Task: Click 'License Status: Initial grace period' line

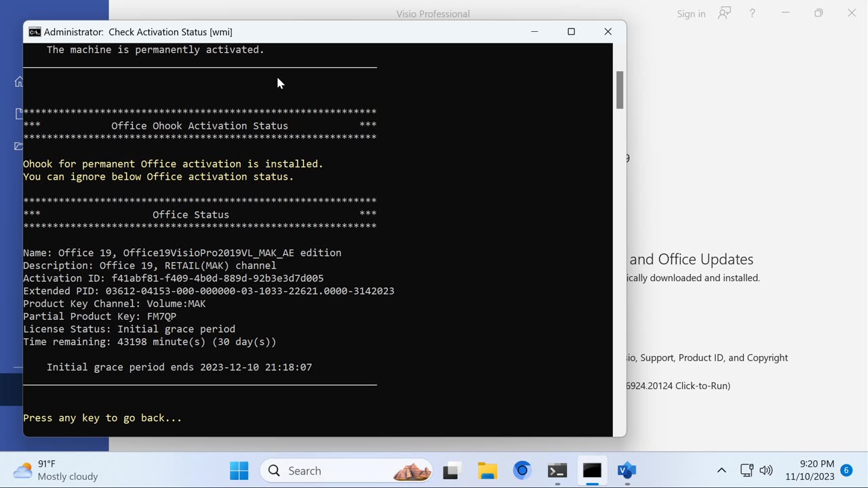Action: coord(129,329)
